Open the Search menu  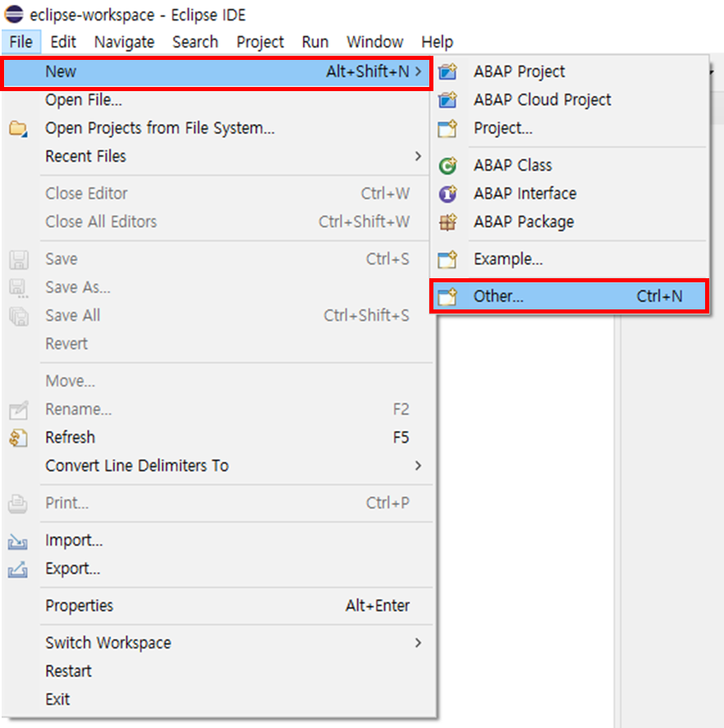coord(195,42)
